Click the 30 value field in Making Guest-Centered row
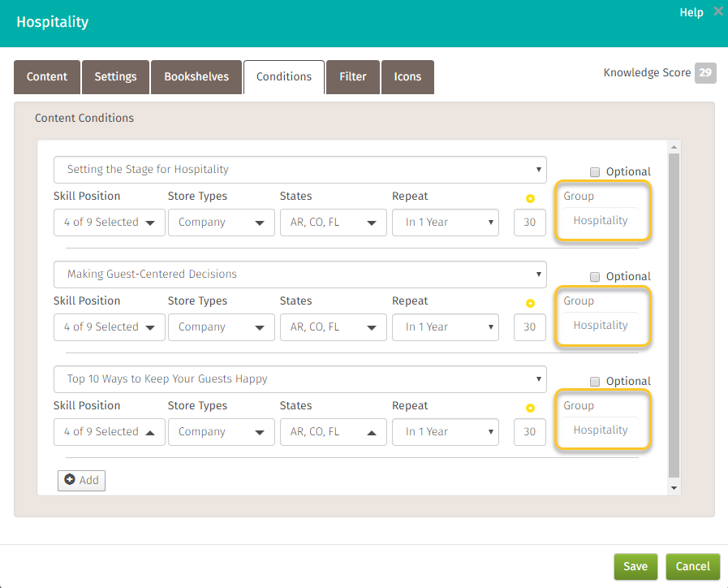This screenshot has height=588, width=728. tap(530, 327)
